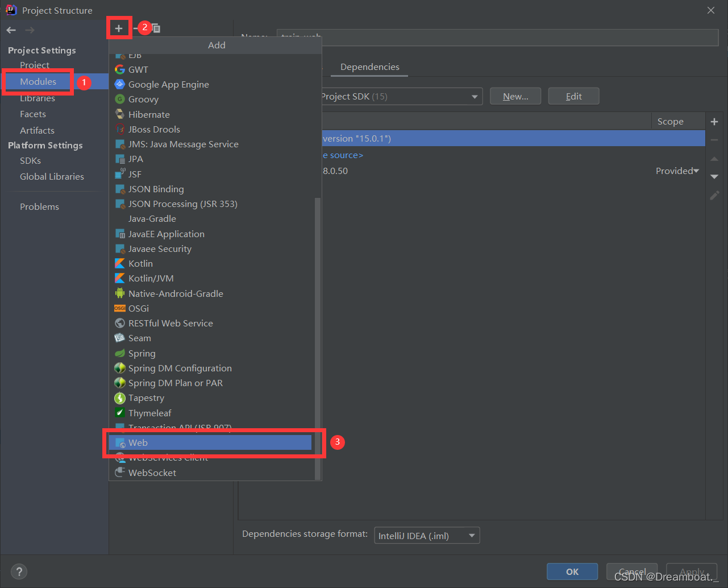Image resolution: width=728 pixels, height=588 pixels.
Task: Click the Groovy framework icon
Action: [x=120, y=99]
